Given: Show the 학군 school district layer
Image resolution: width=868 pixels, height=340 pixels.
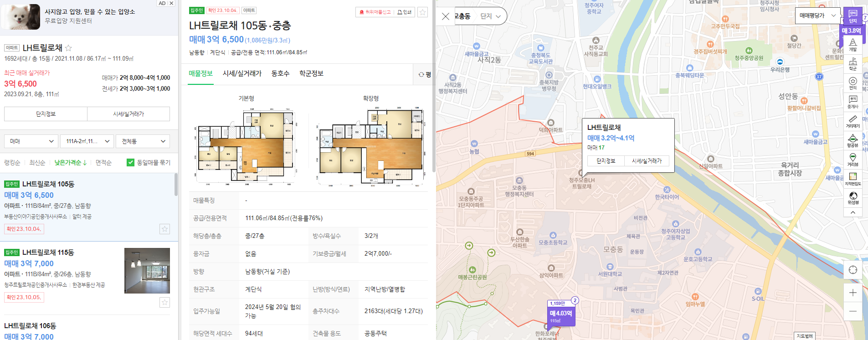Looking at the screenshot, I should (x=853, y=64).
